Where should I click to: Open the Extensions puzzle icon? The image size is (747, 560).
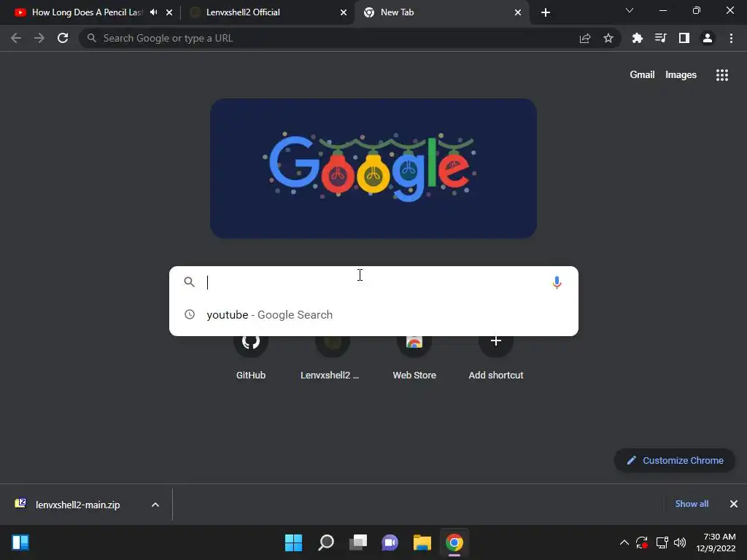click(638, 38)
